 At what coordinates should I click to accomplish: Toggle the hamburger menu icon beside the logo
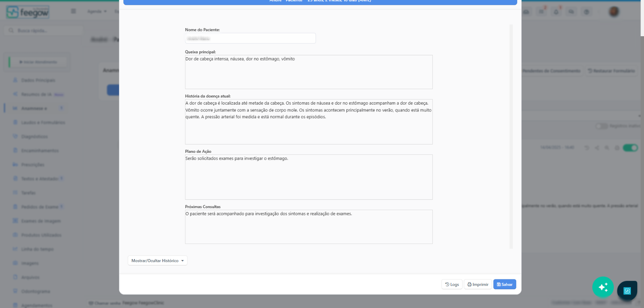[x=73, y=11]
